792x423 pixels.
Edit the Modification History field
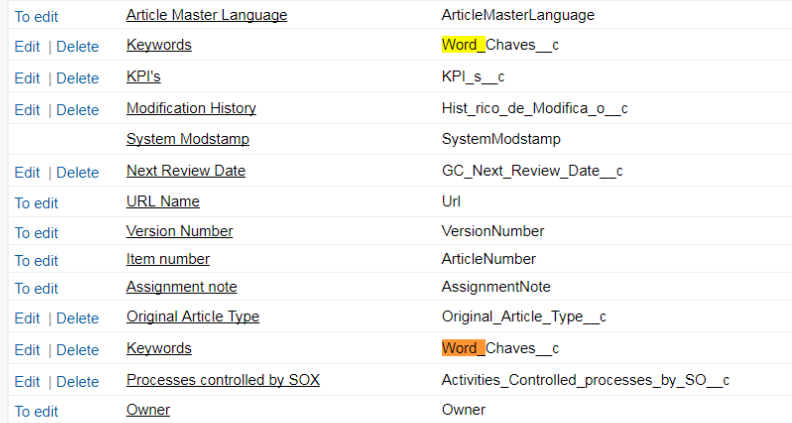27,110
